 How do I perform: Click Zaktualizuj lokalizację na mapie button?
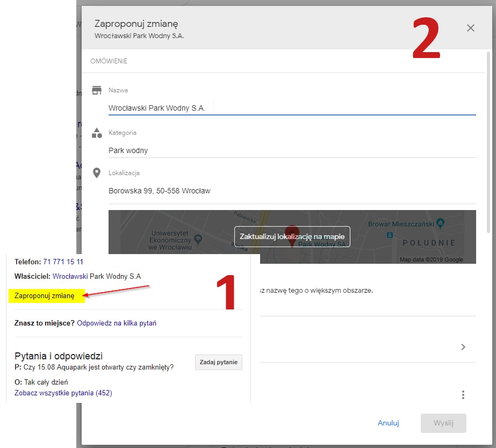(292, 236)
